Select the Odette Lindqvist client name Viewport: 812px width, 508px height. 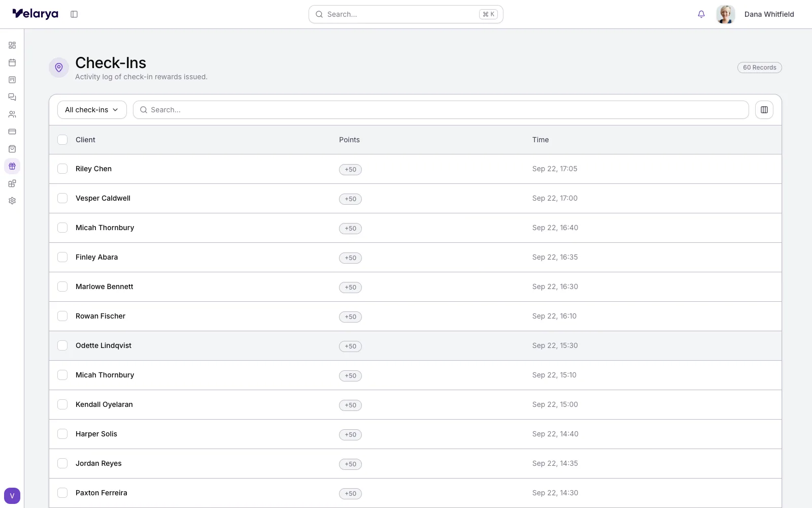click(104, 345)
